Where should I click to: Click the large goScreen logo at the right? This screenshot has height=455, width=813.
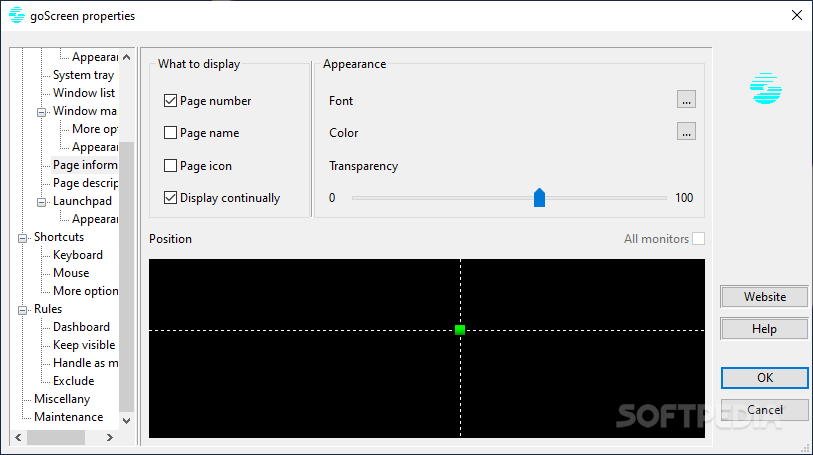766,89
